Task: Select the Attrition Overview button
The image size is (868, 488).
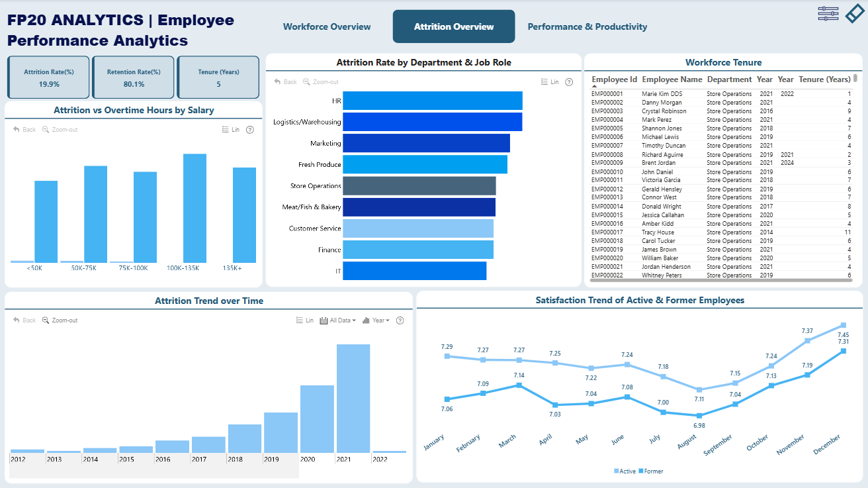Action: click(x=453, y=27)
